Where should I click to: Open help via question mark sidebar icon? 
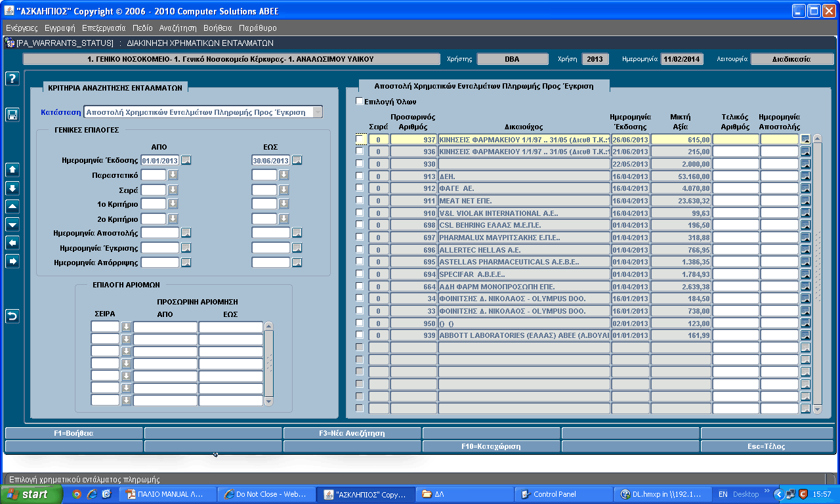(x=12, y=79)
